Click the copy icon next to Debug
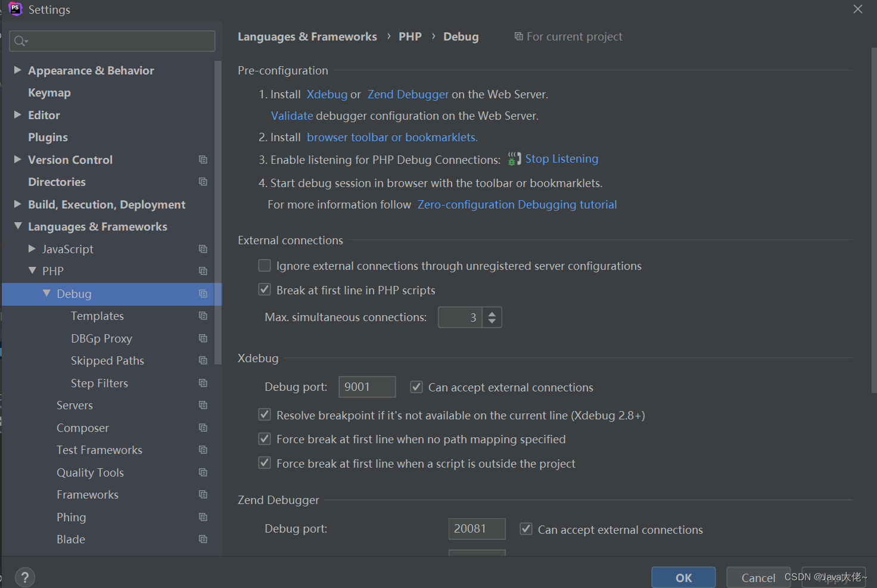877x588 pixels. point(203,294)
